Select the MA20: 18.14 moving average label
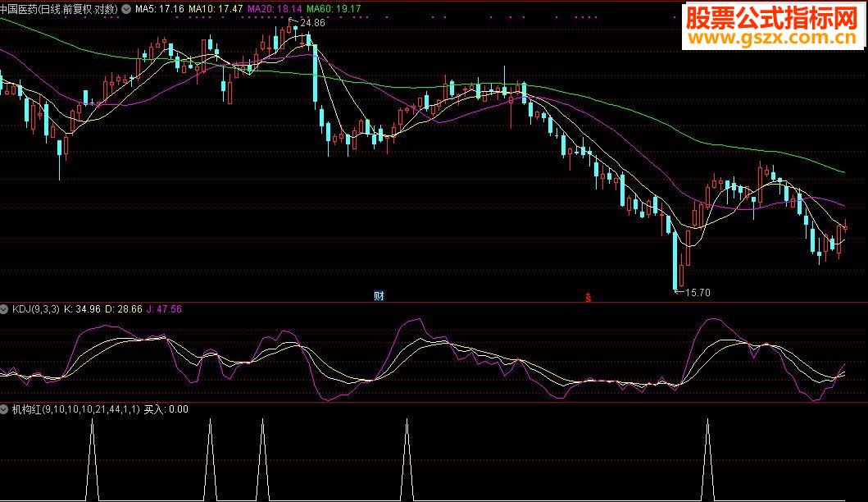The height and width of the screenshot is (502, 868). point(275,9)
